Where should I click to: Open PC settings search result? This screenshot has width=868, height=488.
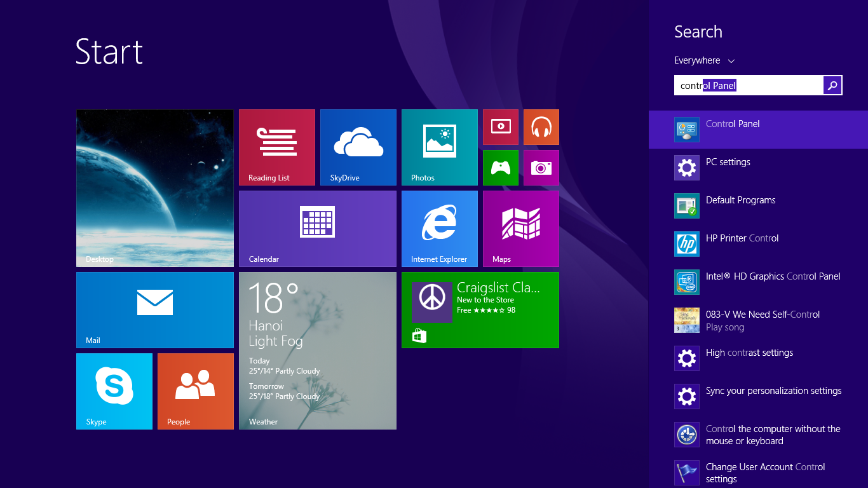click(758, 168)
